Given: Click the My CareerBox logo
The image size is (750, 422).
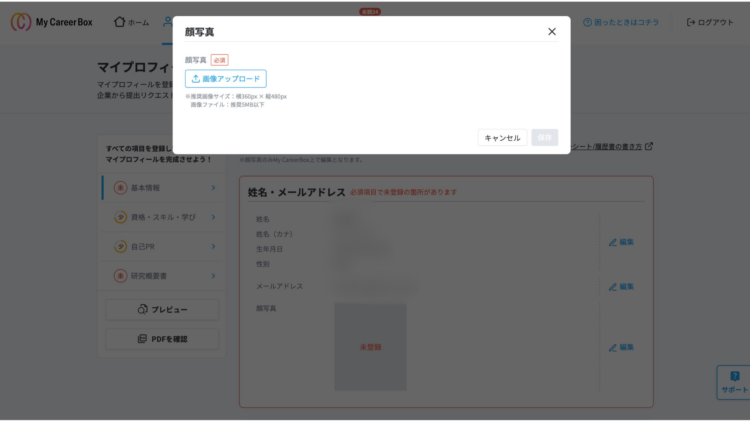Looking at the screenshot, I should pyautogui.click(x=52, y=22).
